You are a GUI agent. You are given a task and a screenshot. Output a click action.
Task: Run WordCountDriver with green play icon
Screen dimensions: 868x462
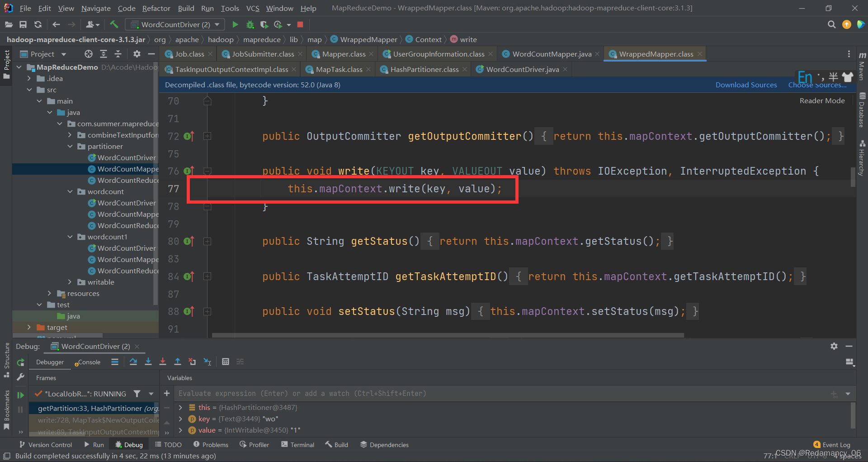[x=235, y=24]
